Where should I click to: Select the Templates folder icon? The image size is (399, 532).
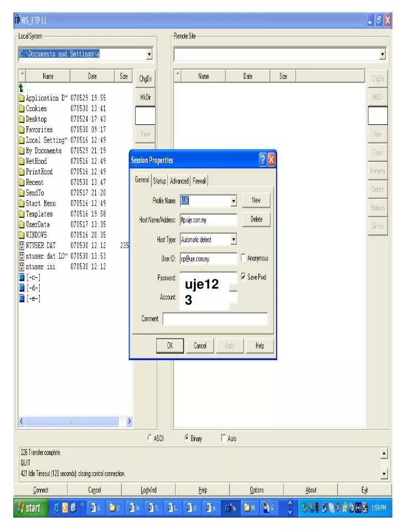(22, 214)
